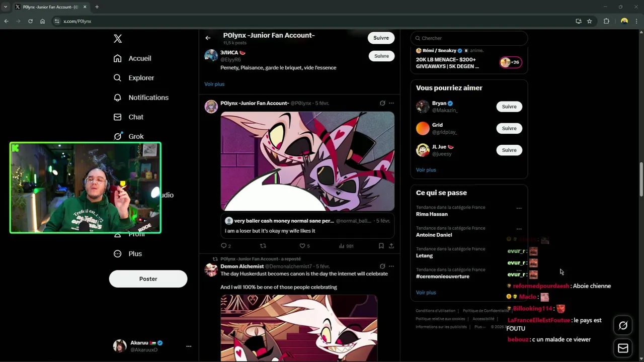The image size is (644, 362).
Task: Open Notifications in sidebar
Action: [x=141, y=98]
